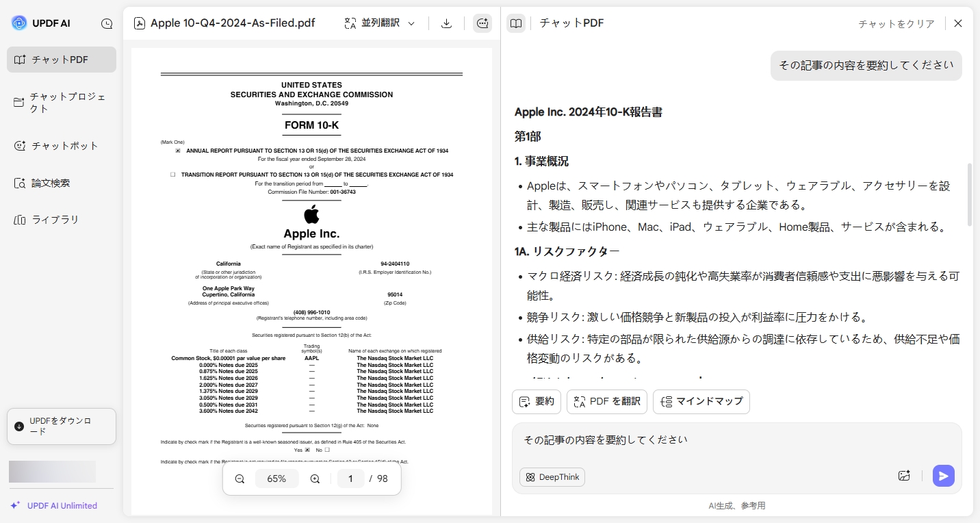980x523 pixels.
Task: Click the chat panel vertical scrollbar
Action: point(969,194)
